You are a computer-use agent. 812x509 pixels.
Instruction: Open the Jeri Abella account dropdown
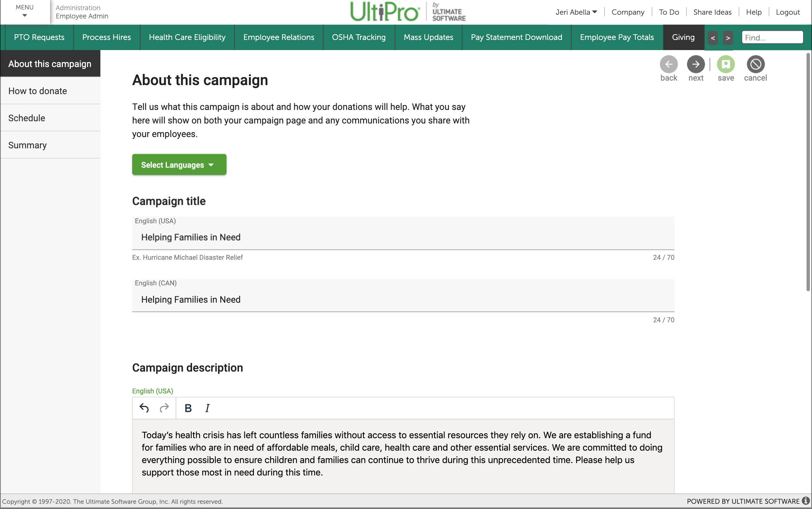click(x=576, y=12)
